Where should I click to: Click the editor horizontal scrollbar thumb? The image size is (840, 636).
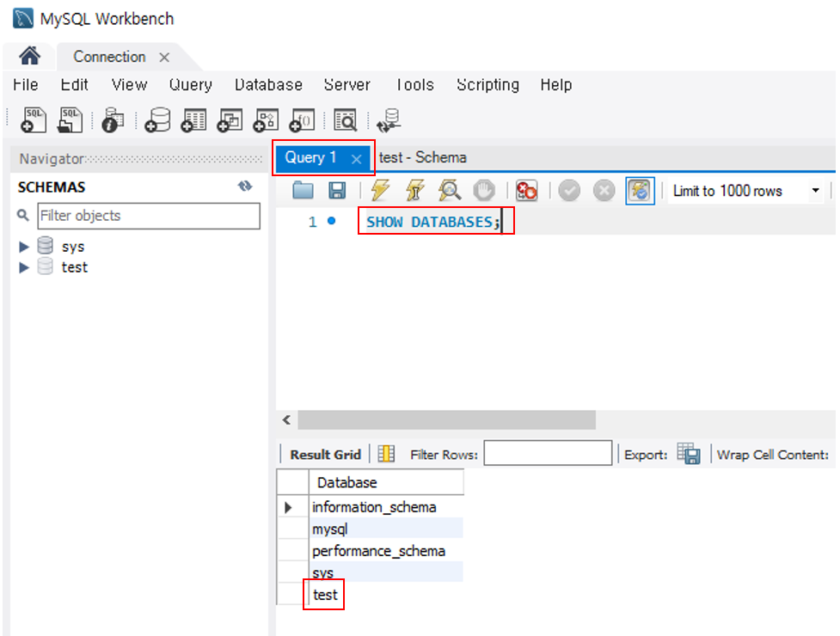click(x=446, y=419)
